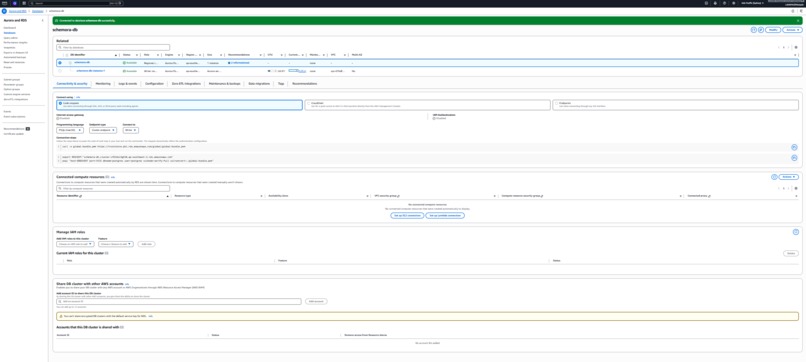This screenshot has height=362, width=806.
Task: Collapse the Aurora and RDS sidebar
Action: coord(43,20)
